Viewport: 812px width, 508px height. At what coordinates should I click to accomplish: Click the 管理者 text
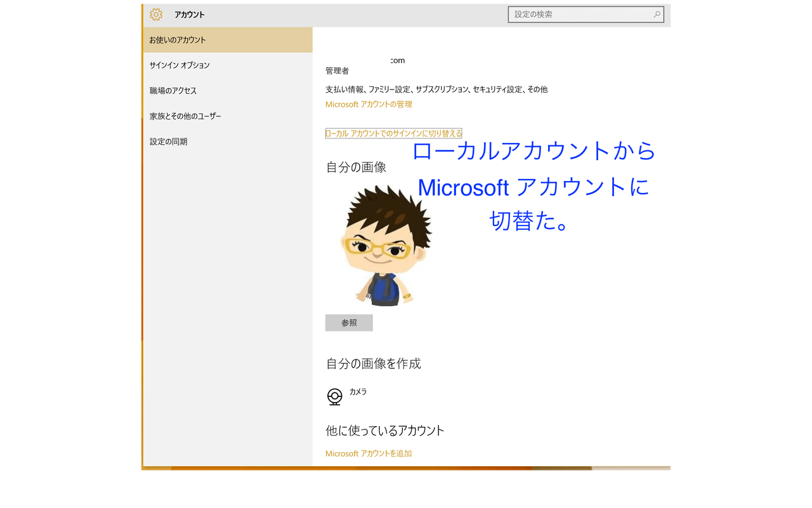(337, 70)
